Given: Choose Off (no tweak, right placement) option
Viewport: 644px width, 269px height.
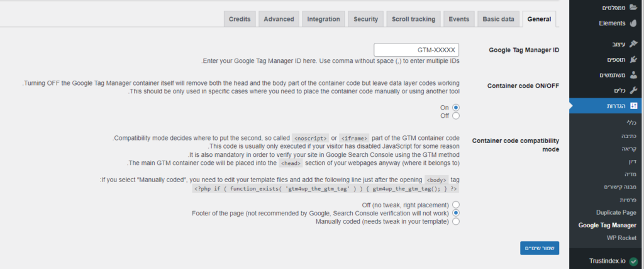Looking at the screenshot, I should pos(455,204).
